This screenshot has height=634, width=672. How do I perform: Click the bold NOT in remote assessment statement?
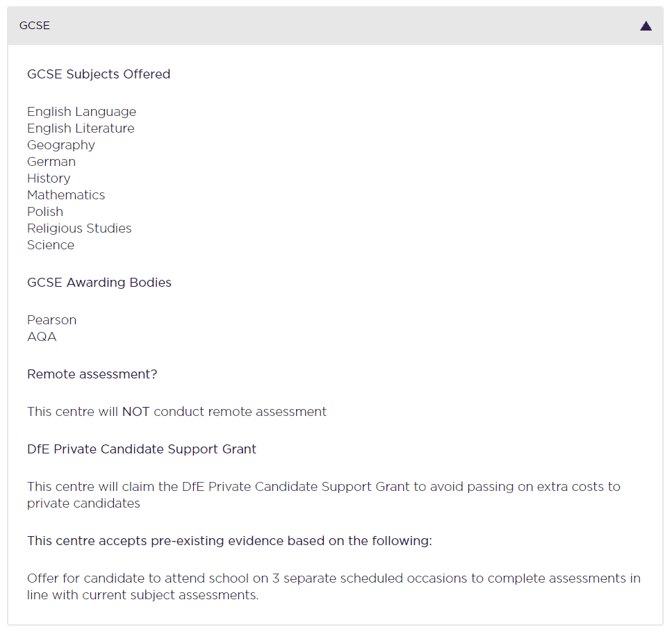pyautogui.click(x=136, y=412)
